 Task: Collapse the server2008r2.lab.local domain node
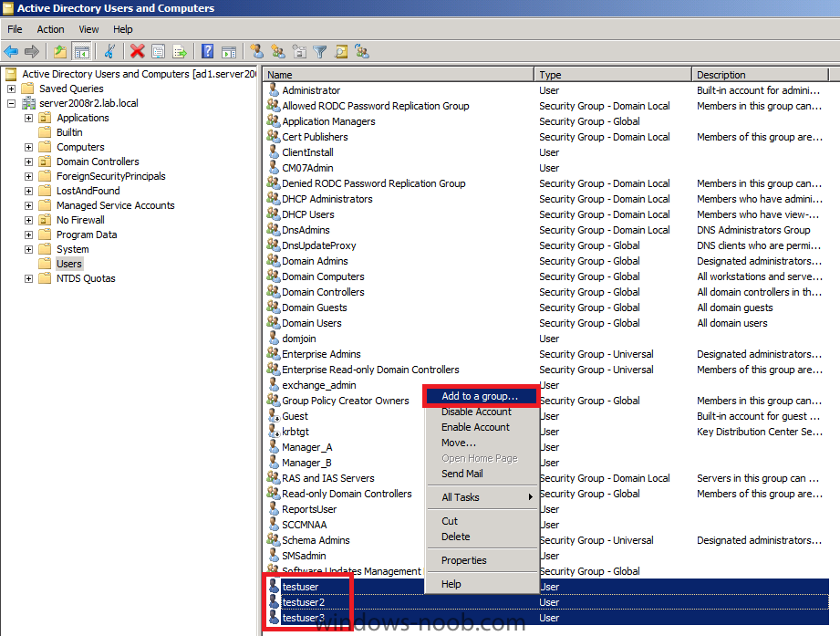(11, 103)
